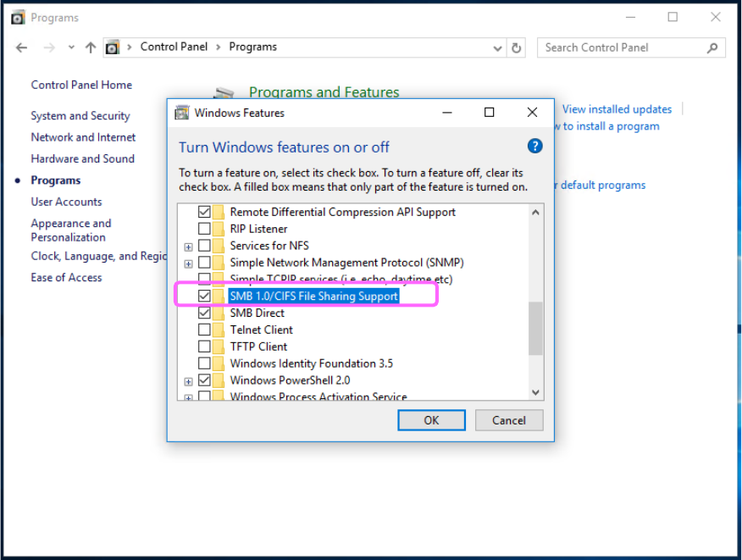Click the Cancel button
The width and height of the screenshot is (742, 560).
(509, 420)
